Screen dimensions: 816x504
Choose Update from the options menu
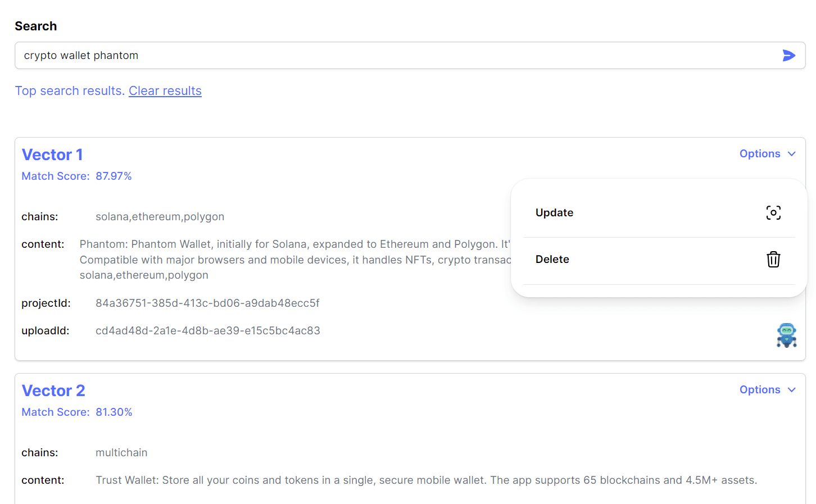pyautogui.click(x=659, y=213)
